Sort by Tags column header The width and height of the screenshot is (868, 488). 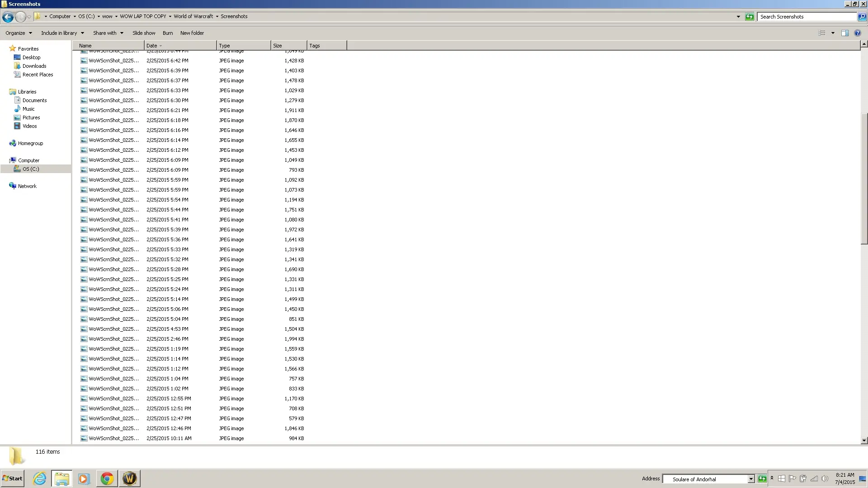pos(327,46)
